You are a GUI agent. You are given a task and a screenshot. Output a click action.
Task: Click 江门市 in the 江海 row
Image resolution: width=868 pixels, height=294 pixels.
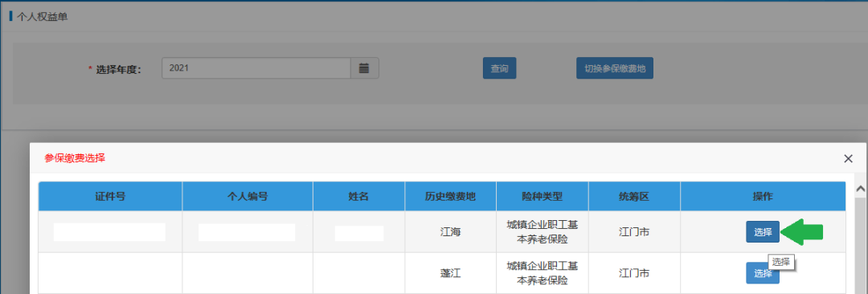coord(634,232)
